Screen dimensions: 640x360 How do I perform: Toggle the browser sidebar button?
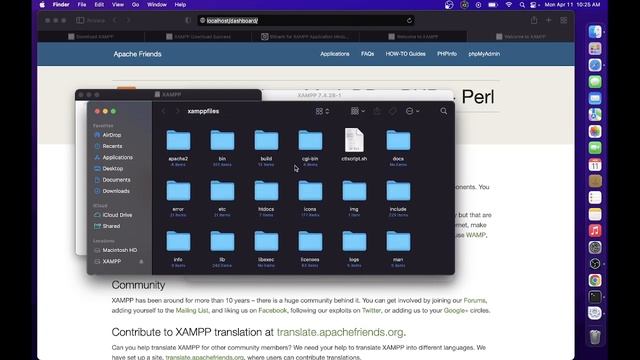[x=80, y=20]
